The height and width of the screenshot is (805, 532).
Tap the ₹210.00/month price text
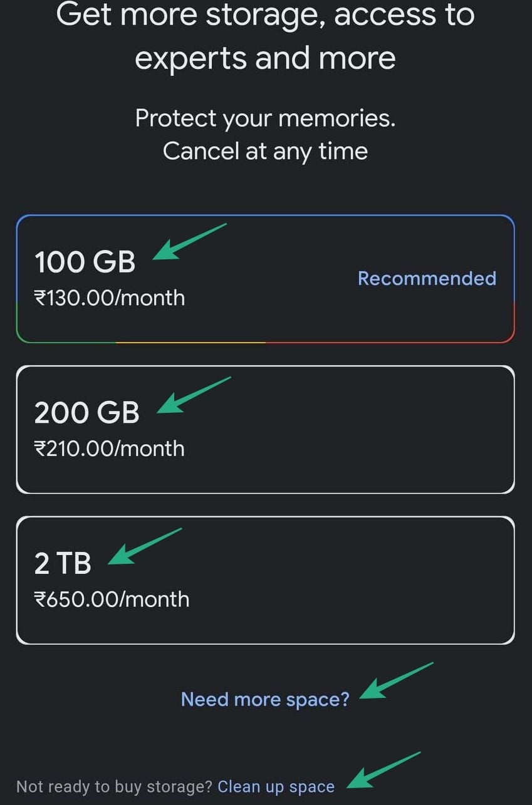[x=110, y=449]
